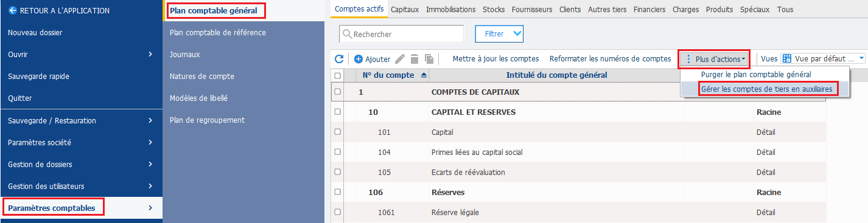Check the row for account 10
Screen dimensions: 868x223
tap(338, 112)
